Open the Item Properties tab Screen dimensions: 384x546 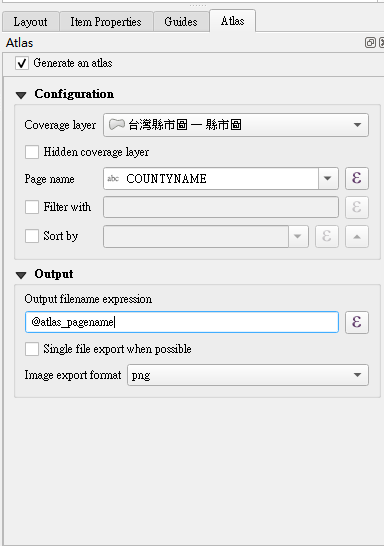point(106,22)
